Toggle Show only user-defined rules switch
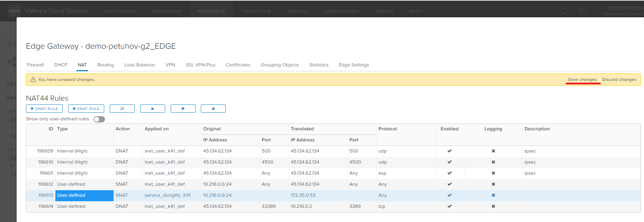 pyautogui.click(x=99, y=119)
